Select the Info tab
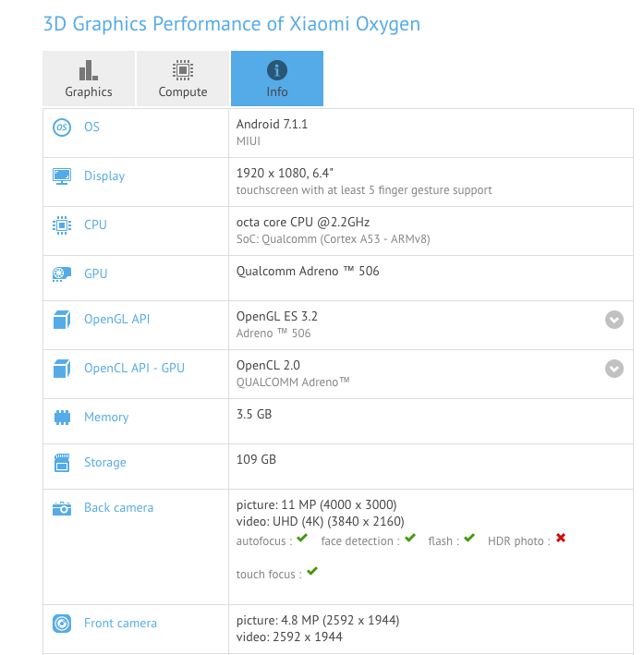This screenshot has height=655, width=644. [x=277, y=79]
